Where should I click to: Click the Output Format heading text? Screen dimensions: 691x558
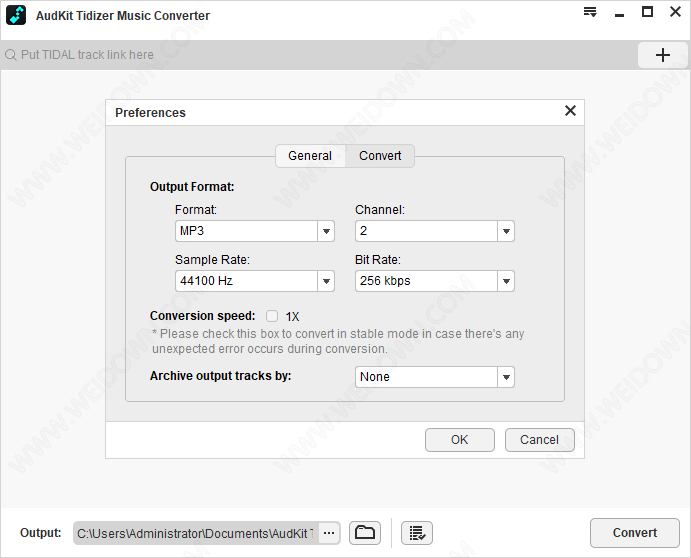tap(192, 187)
